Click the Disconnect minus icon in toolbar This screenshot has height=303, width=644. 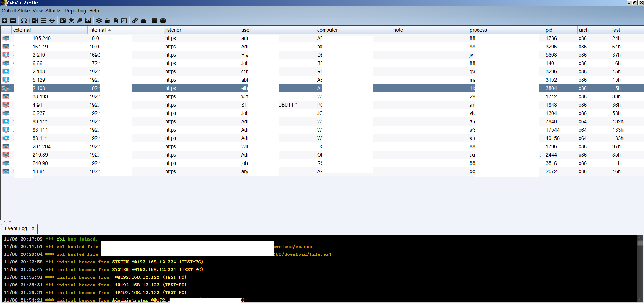coord(13,21)
